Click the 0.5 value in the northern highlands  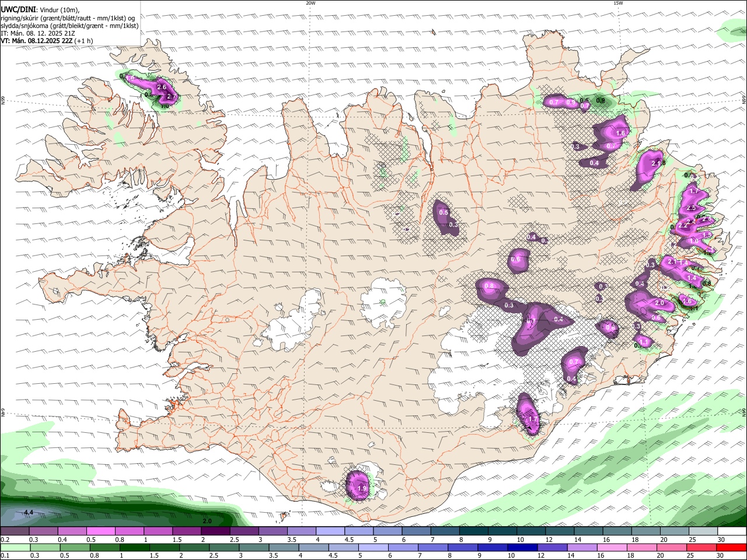coord(444,212)
